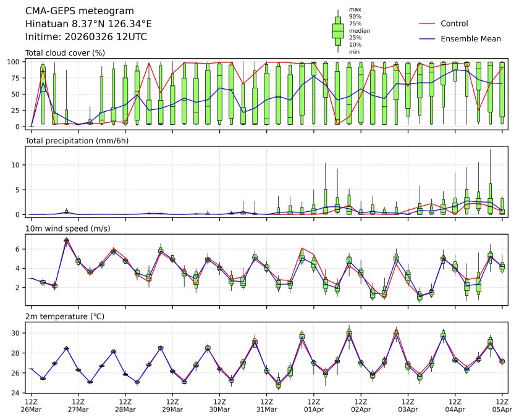
Task: Click the Hinatuan location coordinates line
Action: [x=88, y=24]
